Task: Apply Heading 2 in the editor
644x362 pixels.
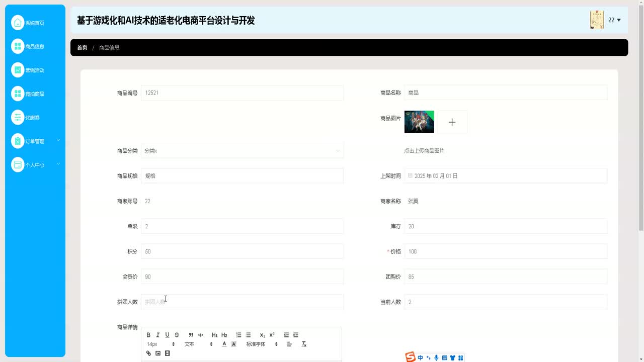Action: click(224, 335)
